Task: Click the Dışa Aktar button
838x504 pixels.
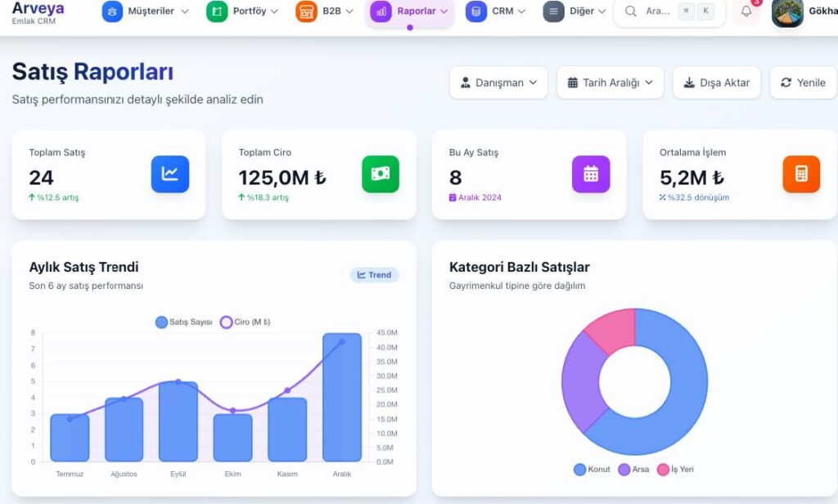Action: point(717,83)
